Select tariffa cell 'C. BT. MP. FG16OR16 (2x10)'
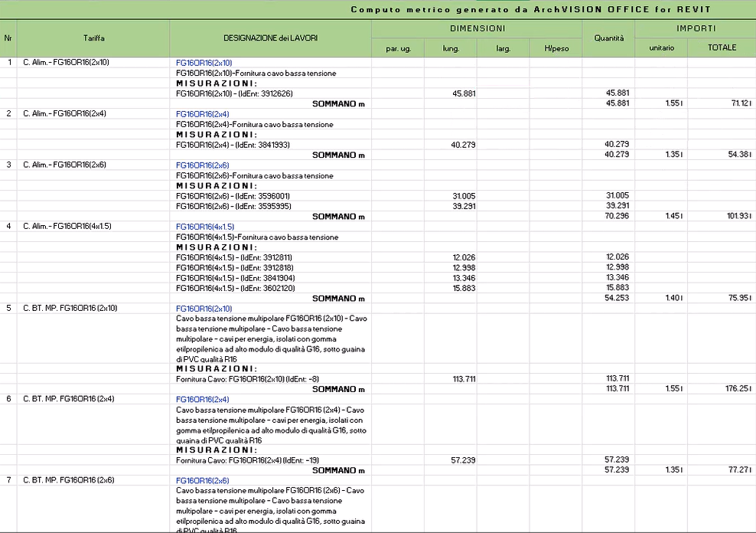The width and height of the screenshot is (756, 533). pyautogui.click(x=70, y=308)
